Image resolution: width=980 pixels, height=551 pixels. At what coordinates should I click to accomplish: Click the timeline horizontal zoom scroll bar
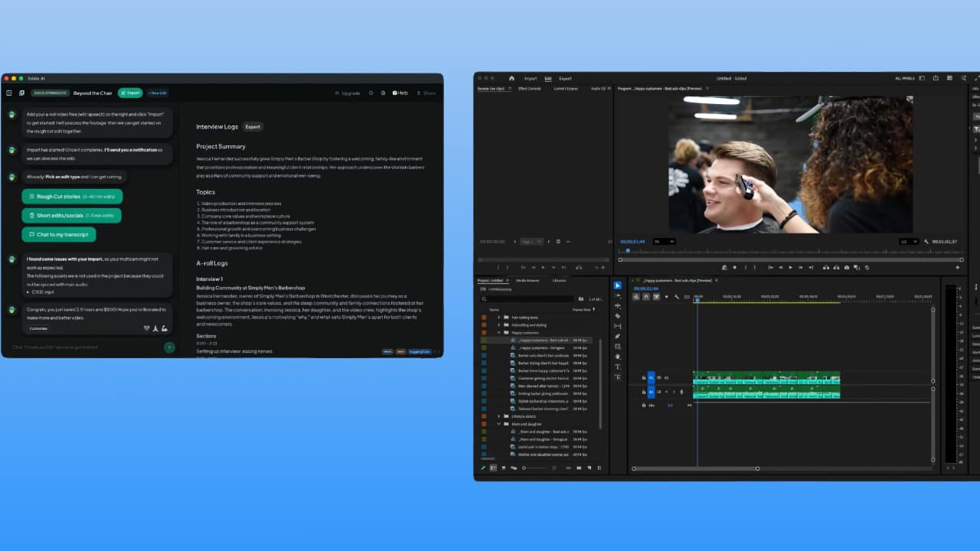tap(696, 468)
